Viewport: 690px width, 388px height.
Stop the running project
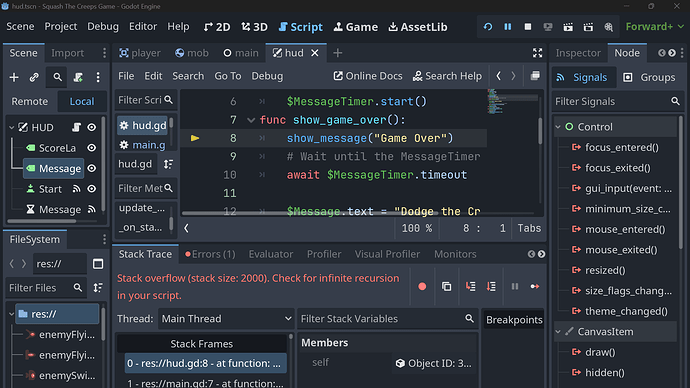528,27
